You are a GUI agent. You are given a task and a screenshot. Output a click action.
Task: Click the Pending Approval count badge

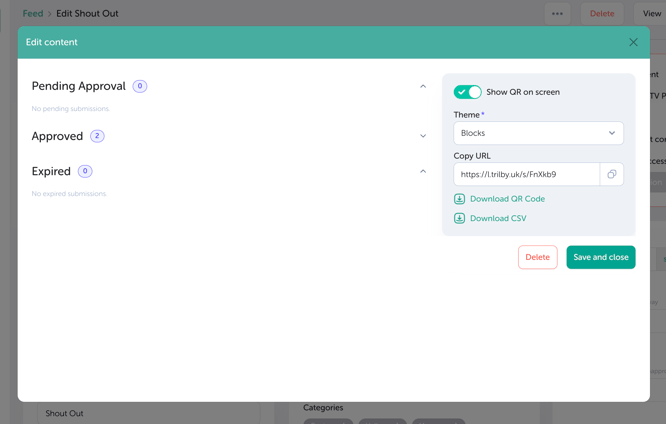(x=140, y=86)
